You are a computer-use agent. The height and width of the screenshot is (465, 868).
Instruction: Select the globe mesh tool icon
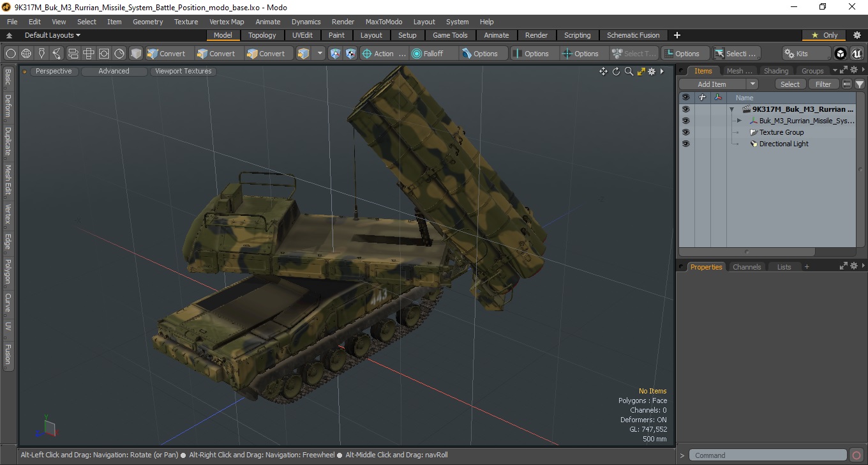[x=26, y=54]
